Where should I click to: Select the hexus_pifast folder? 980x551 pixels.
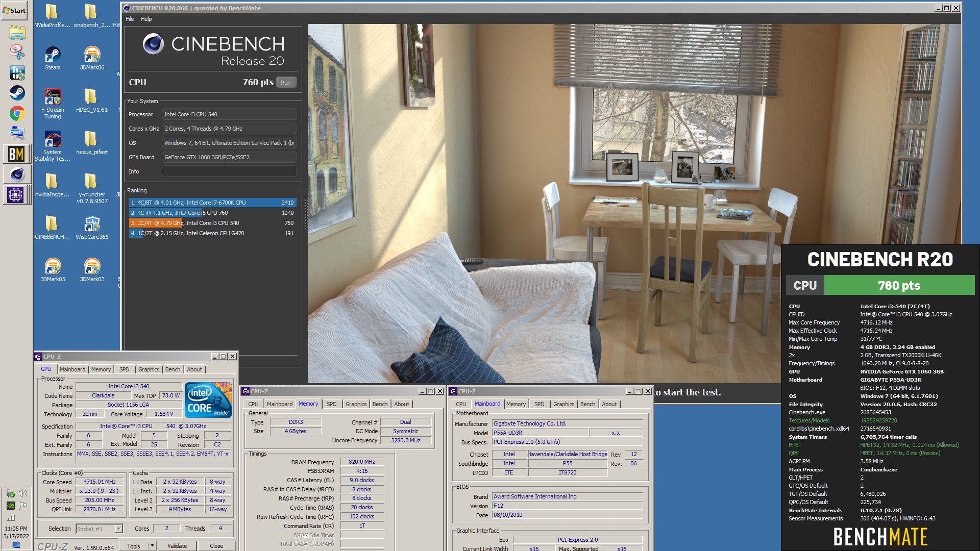91,143
